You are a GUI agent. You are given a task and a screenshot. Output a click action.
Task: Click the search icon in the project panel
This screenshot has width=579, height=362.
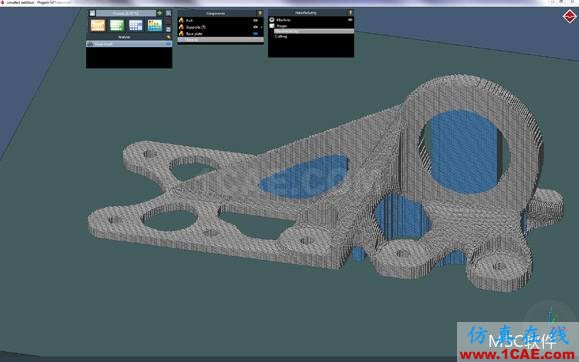168,13
